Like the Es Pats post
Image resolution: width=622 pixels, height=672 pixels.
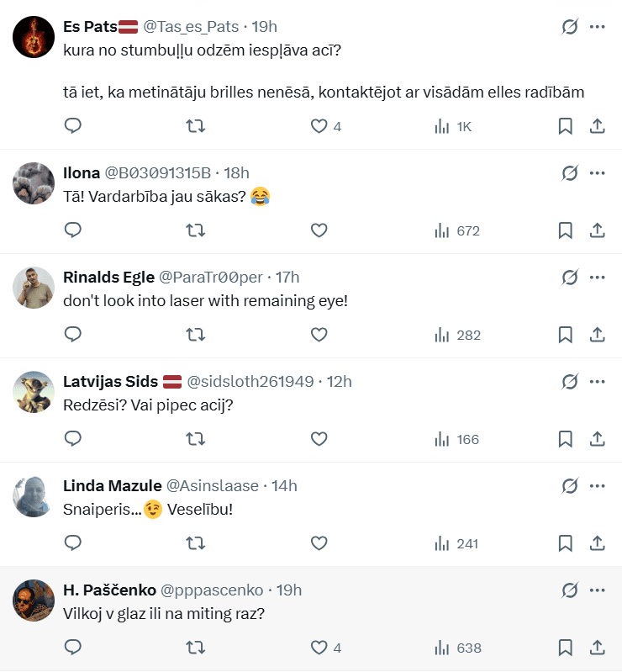point(319,126)
